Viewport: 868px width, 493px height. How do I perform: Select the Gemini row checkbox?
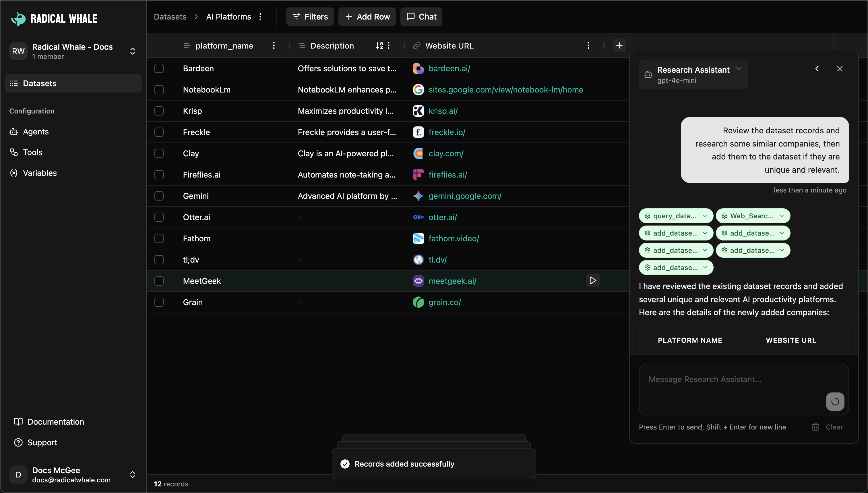[x=159, y=196]
